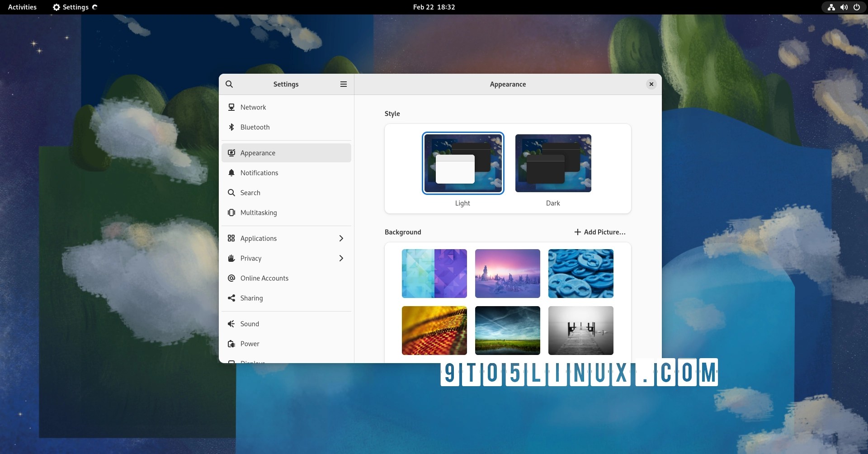Click the Power sidebar icon
Viewport: 868px width, 454px height.
231,344
